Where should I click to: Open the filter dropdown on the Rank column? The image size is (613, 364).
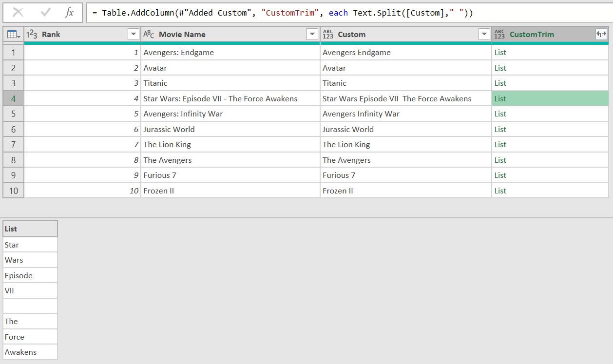pos(134,34)
